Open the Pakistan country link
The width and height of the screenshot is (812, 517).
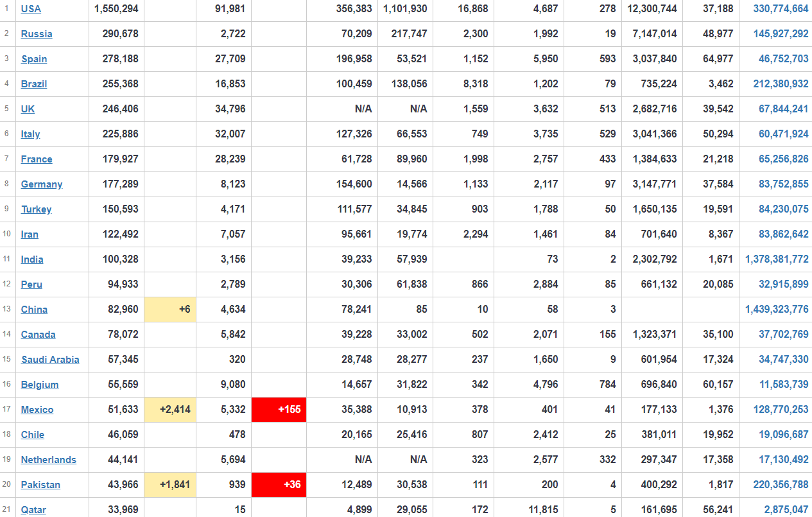click(x=40, y=485)
